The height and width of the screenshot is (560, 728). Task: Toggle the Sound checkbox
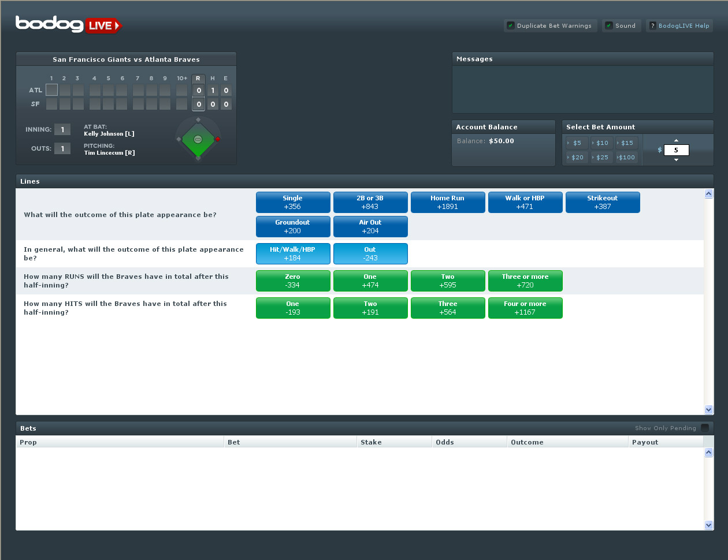point(609,25)
